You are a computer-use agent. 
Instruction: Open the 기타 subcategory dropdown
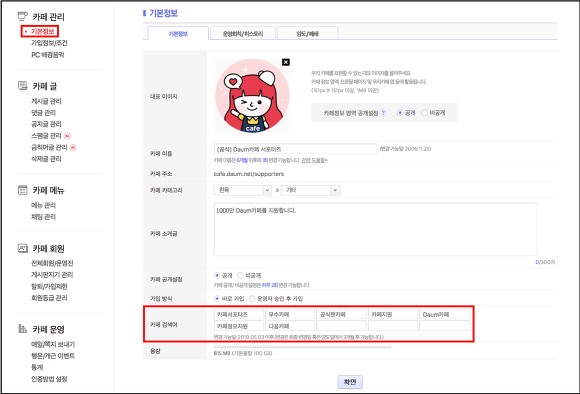click(x=310, y=190)
